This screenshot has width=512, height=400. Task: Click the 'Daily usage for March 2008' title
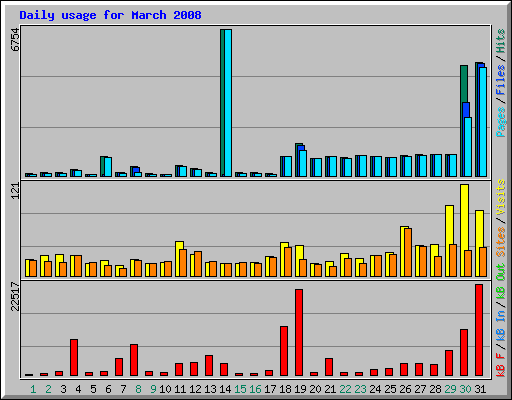tap(110, 15)
